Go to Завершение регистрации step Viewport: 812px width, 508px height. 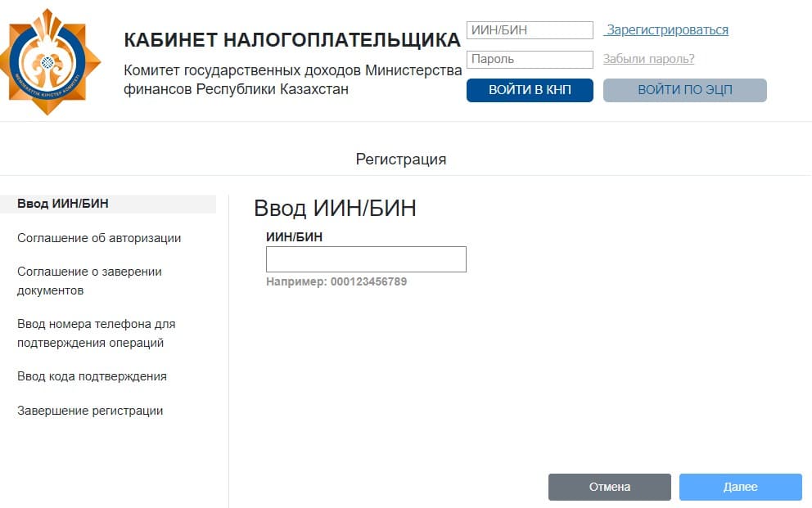click(90, 411)
